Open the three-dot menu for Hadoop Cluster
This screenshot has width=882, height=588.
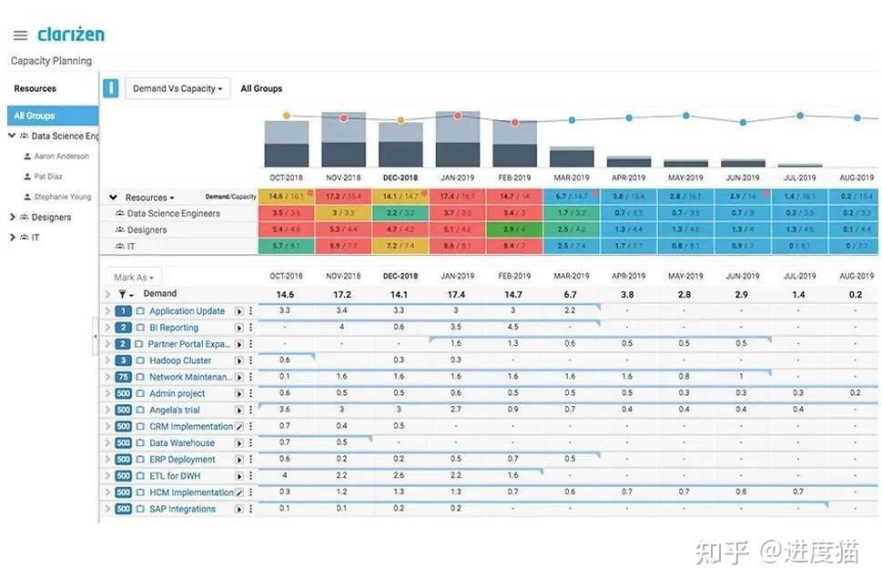coord(250,360)
